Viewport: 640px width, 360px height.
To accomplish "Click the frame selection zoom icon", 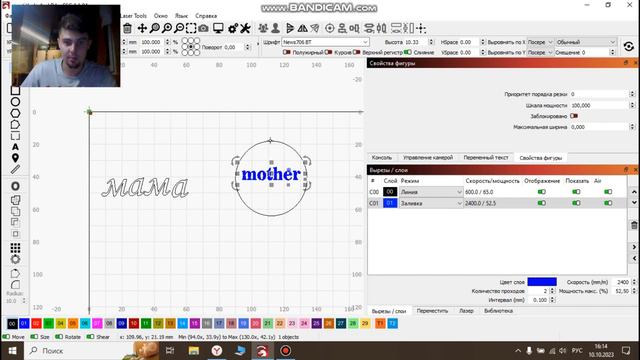I will tap(191, 28).
